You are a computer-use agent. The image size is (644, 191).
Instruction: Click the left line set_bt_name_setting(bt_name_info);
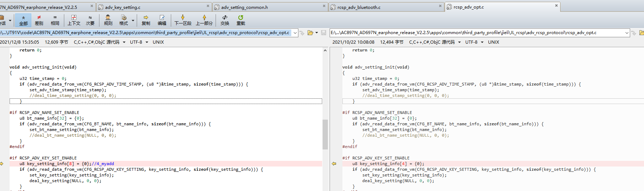[71, 130]
